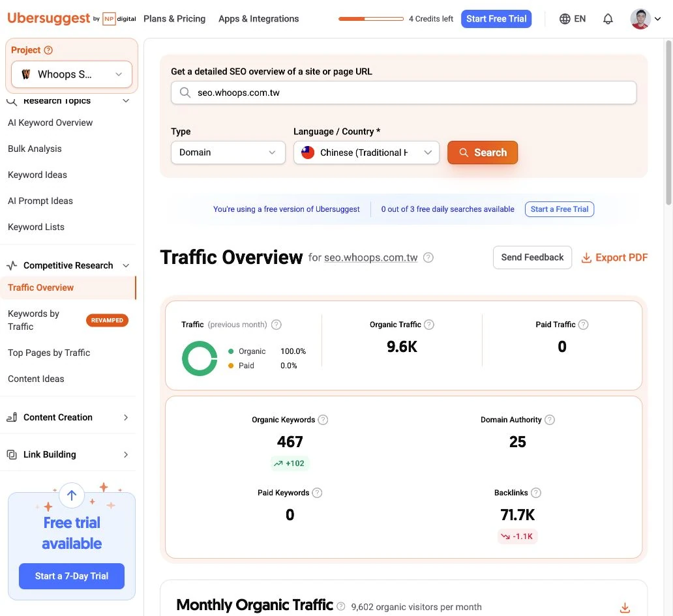Click Monthly Organic Traffic help icon
Image resolution: width=673 pixels, height=616 pixels.
tap(341, 606)
